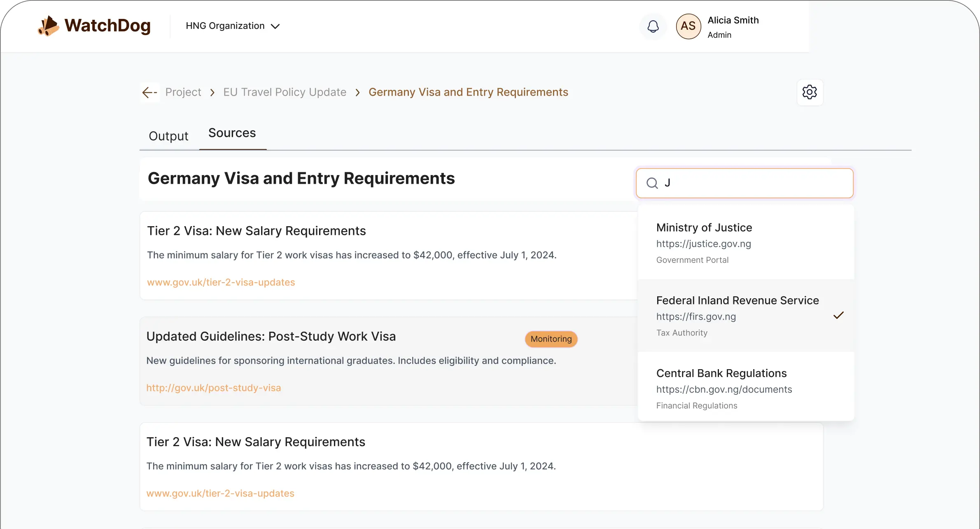Screen dimensions: 980x529
Task: Click the chevron after Project in the breadcrumb
Action: pos(212,93)
